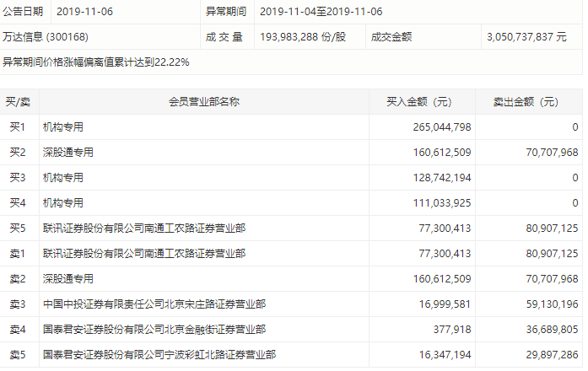Viewport: 588px width, 371px height.
Task: Select 深股通专用 in the 买2 row
Action: pos(68,153)
